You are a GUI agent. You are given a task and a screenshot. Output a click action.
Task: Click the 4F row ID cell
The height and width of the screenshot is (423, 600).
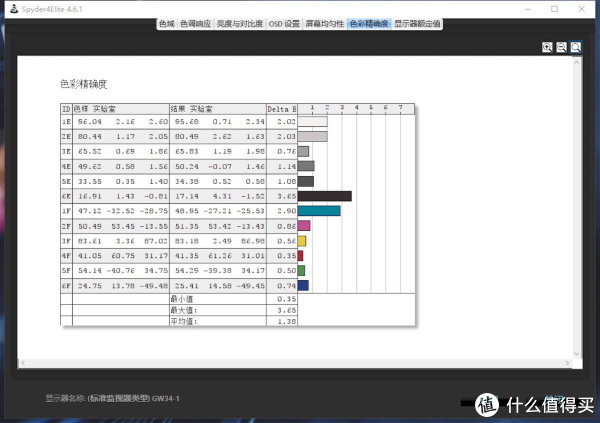pyautogui.click(x=66, y=256)
